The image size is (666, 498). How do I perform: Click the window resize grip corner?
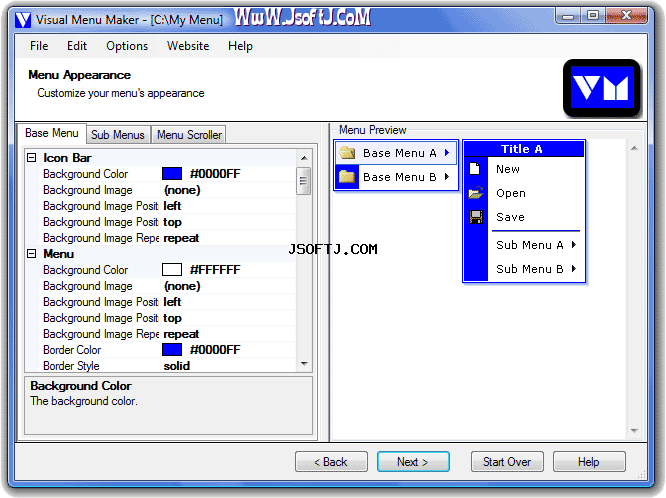[x=642, y=475]
